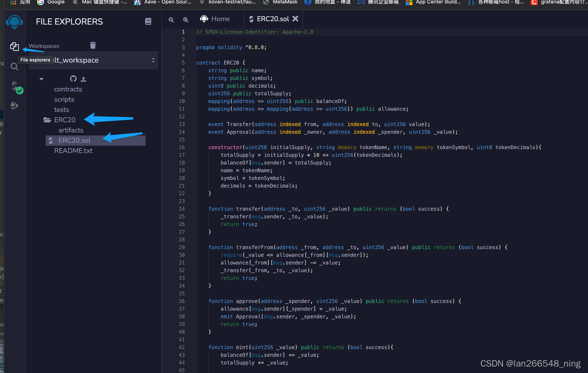Click the SPDX-License-Identifier comment line
588x373 pixels.
[x=254, y=32]
